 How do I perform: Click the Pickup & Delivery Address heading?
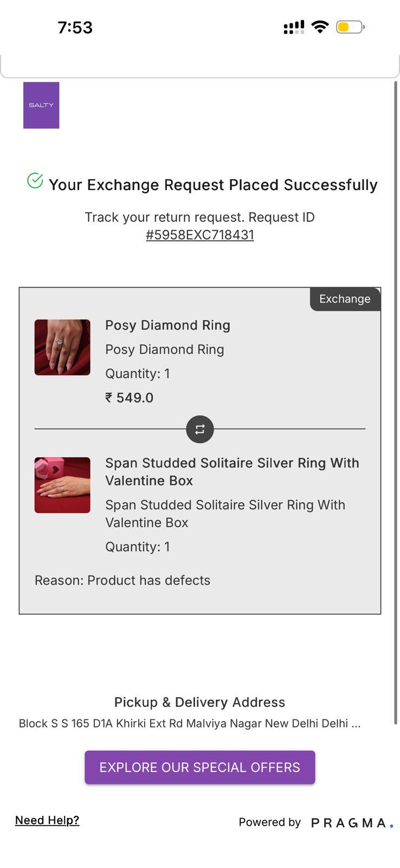pos(199,702)
